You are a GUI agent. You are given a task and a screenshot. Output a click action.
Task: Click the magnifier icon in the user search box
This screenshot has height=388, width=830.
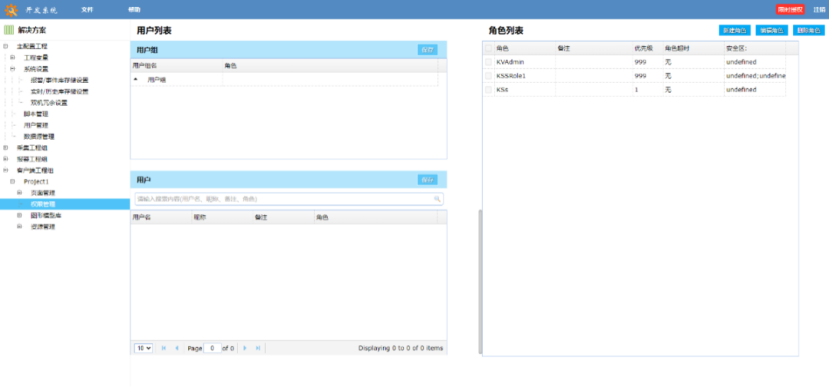[x=437, y=199]
